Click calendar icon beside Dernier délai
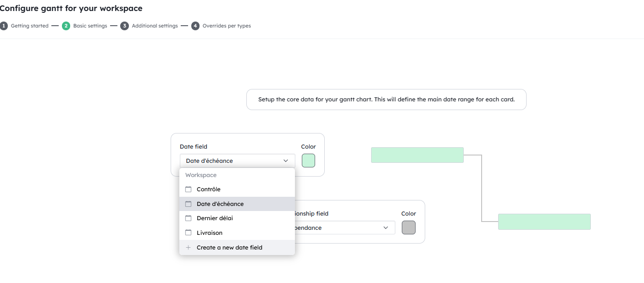Image resolution: width=644 pixels, height=283 pixels. click(x=188, y=218)
